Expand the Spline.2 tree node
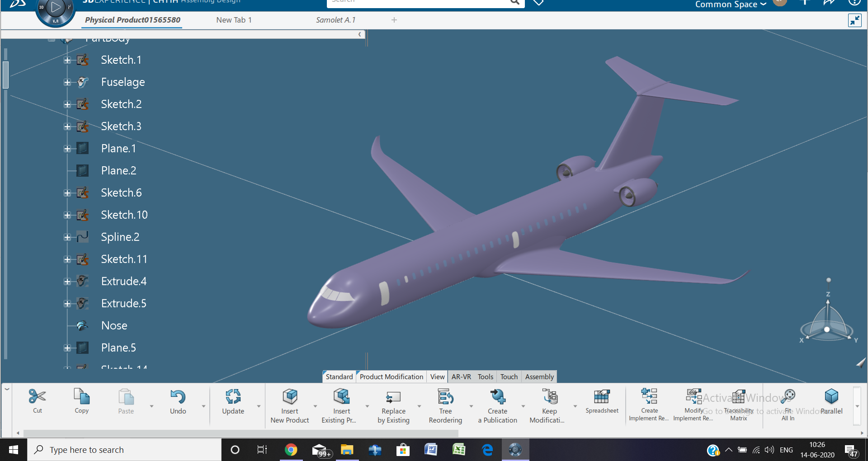The height and width of the screenshot is (461, 868). coord(67,237)
